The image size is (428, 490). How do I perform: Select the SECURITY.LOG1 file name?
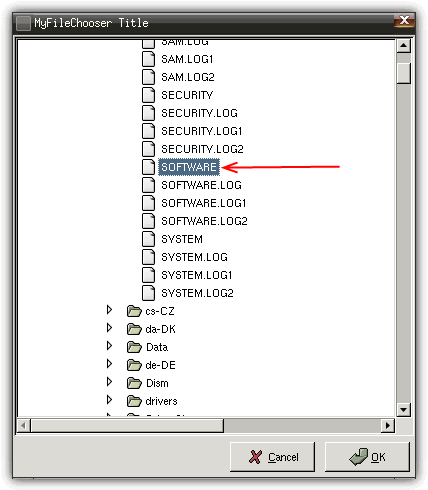(202, 131)
